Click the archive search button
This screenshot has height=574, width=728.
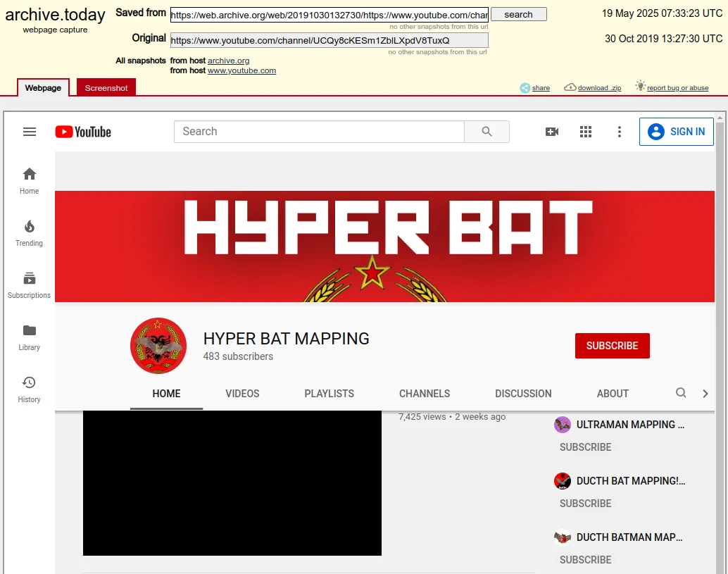(x=519, y=14)
